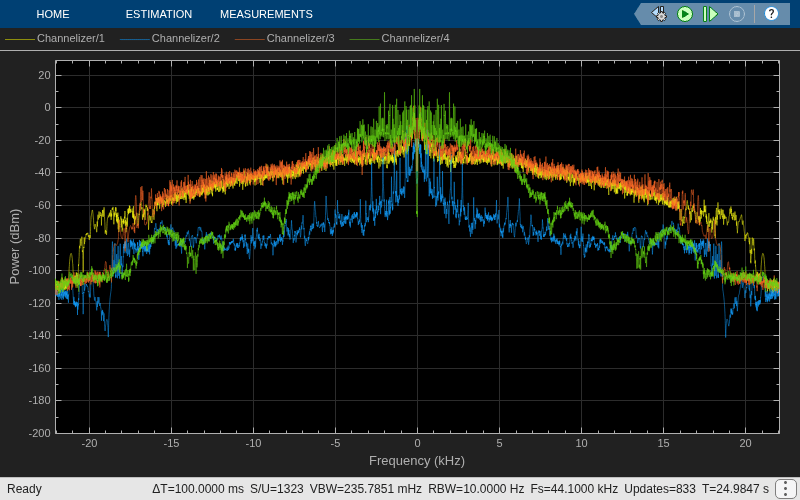Viewport: 800px width, 500px height.
Task: Switch to the ESTIMATION tab
Action: point(159,14)
